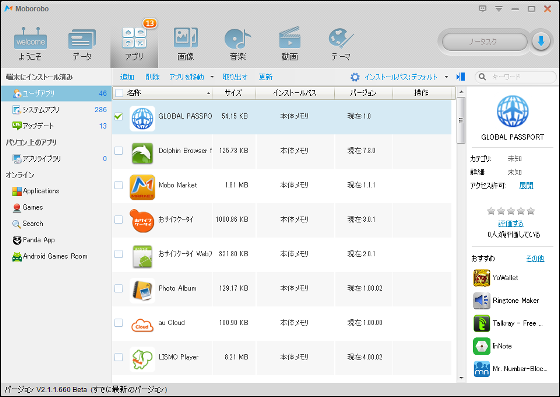
Task: Expand the install path dropdown arrow
Action: (x=446, y=77)
